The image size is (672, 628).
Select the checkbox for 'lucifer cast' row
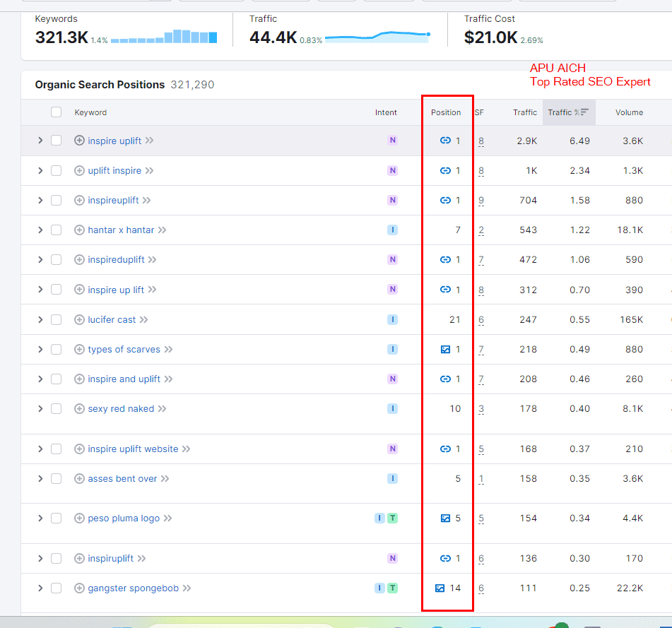(x=57, y=319)
